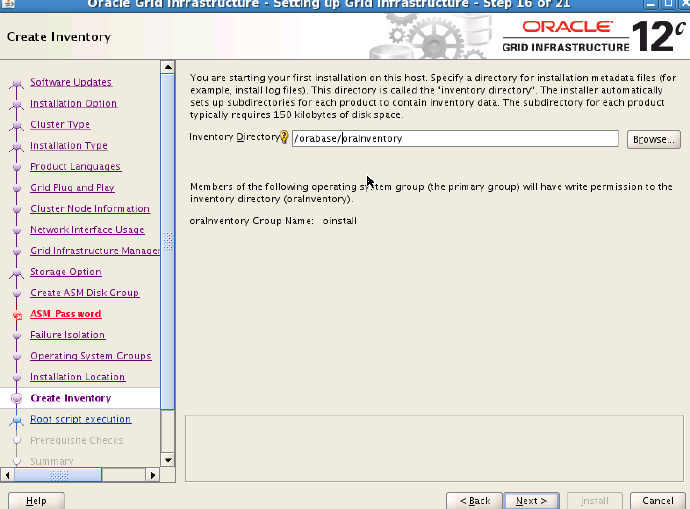Select the Create Inventory step
690x509 pixels.
click(70, 398)
